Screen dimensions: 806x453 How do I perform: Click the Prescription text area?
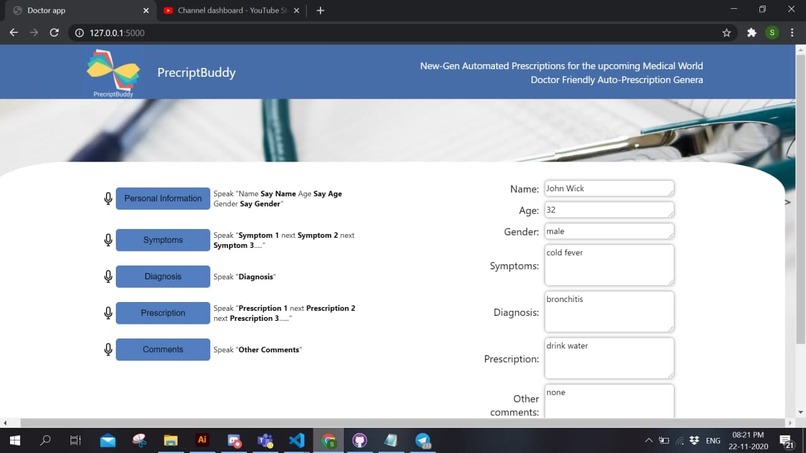[609, 358]
